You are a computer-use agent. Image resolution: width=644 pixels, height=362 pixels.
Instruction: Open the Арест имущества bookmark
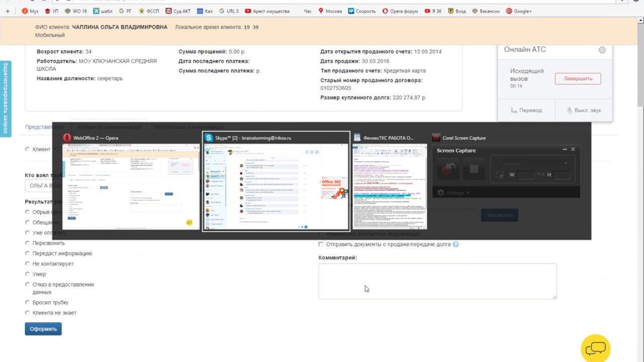(x=267, y=11)
